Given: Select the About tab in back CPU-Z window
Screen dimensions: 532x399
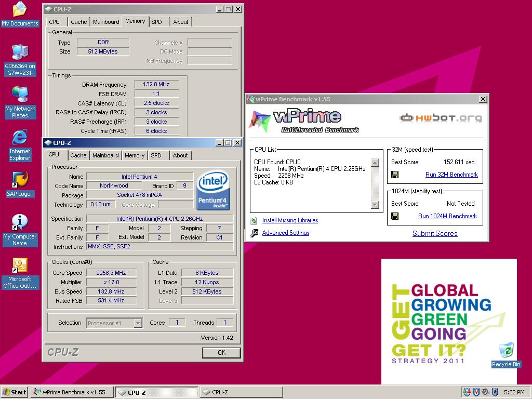Looking at the screenshot, I should click(181, 22).
